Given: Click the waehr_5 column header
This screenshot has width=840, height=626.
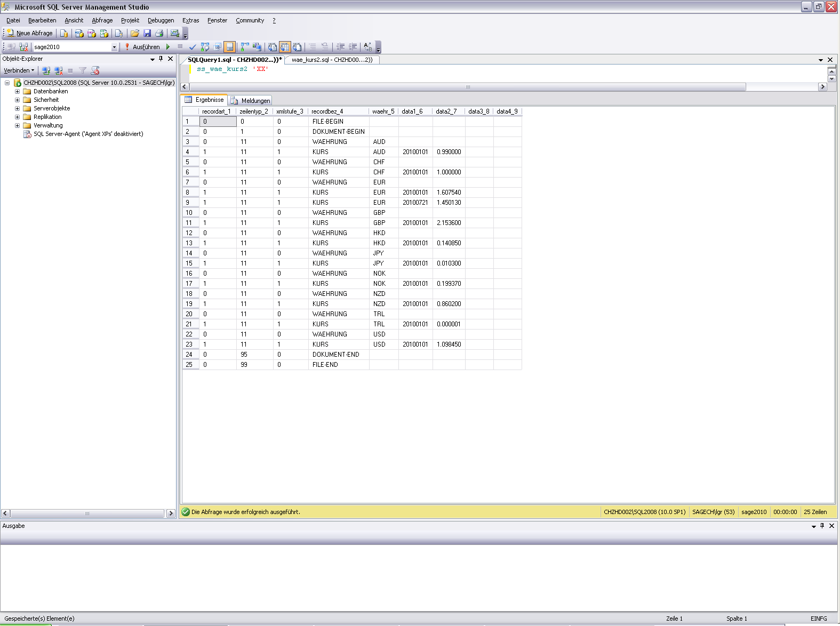Looking at the screenshot, I should (383, 111).
